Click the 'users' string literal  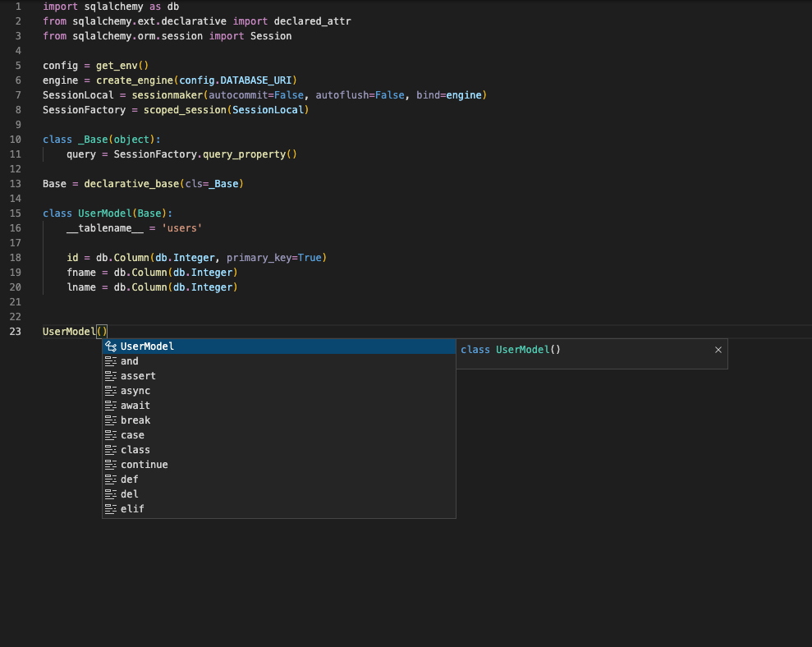click(181, 228)
